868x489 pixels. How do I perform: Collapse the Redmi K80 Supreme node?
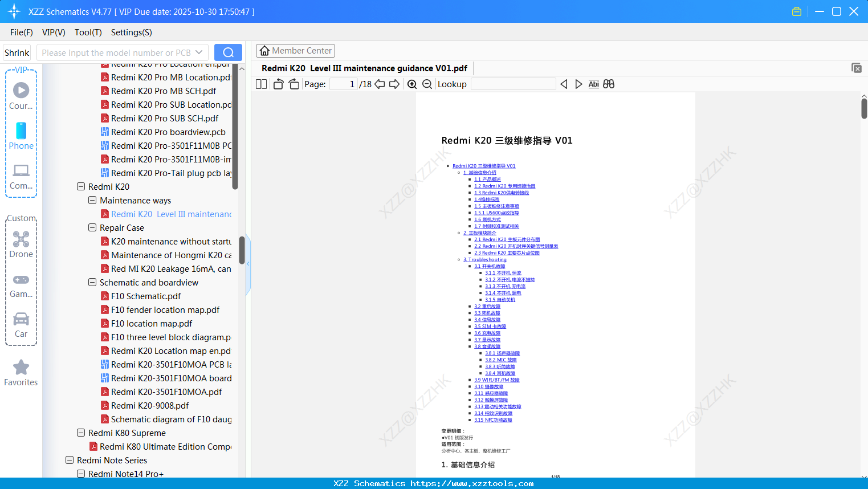tap(81, 433)
